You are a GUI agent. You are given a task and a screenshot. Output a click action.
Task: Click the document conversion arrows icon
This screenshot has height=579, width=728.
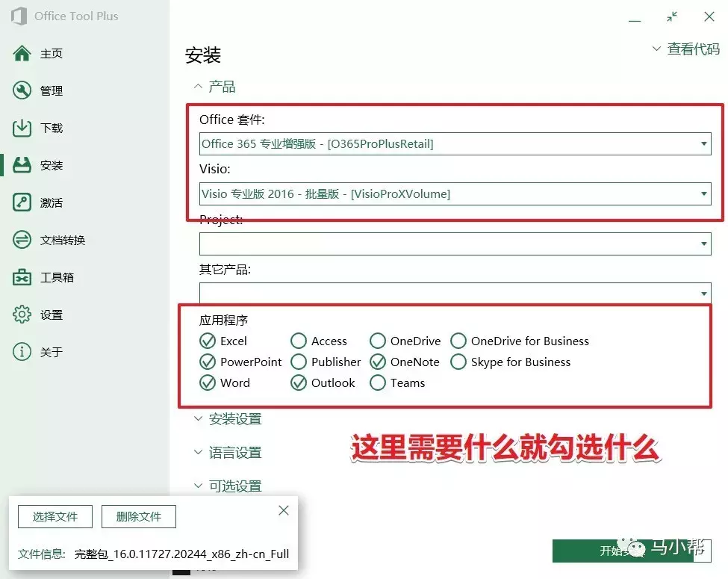click(x=22, y=240)
